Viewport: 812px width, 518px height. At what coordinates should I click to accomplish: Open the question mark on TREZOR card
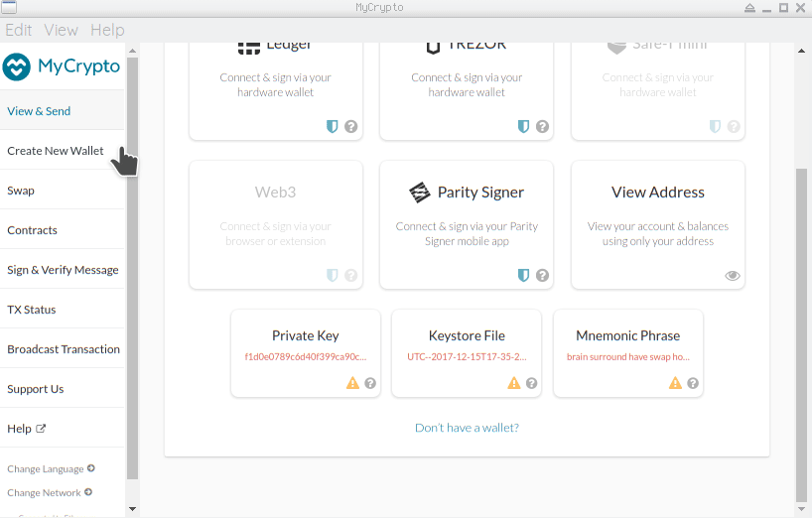tap(542, 126)
